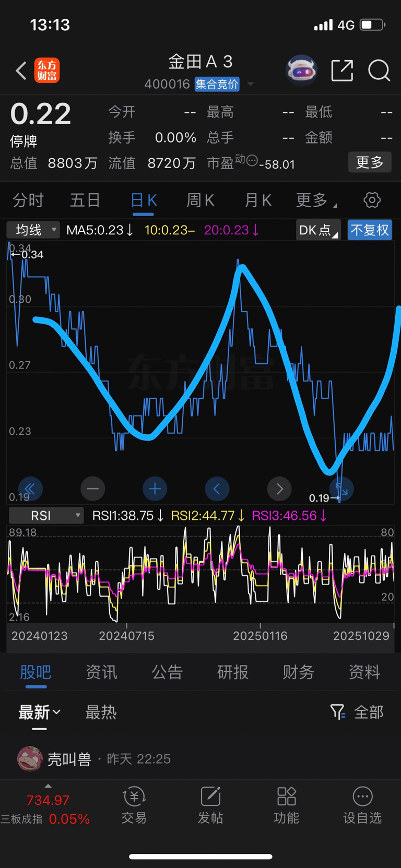Open the Eastmoney logo icon

pyautogui.click(x=47, y=70)
